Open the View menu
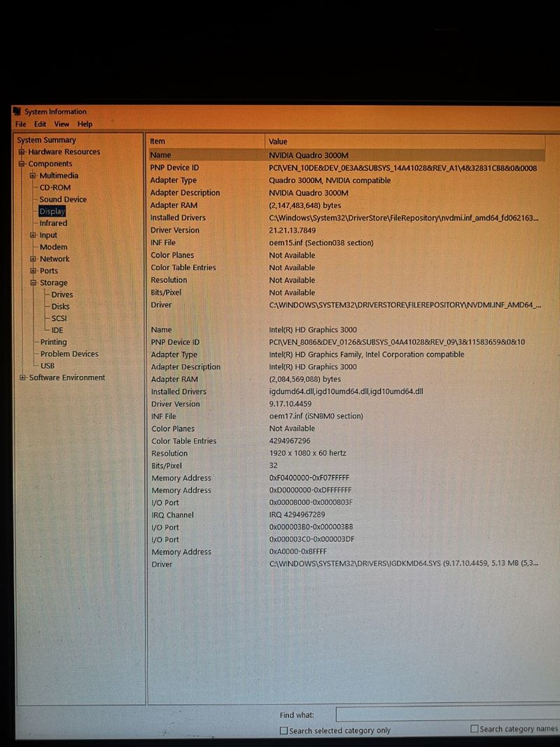 (x=62, y=124)
